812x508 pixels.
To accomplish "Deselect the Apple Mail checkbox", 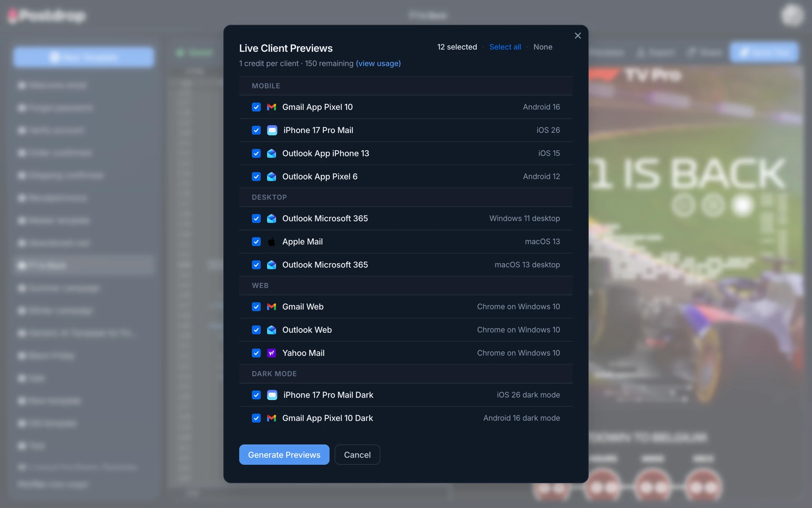I will 256,242.
